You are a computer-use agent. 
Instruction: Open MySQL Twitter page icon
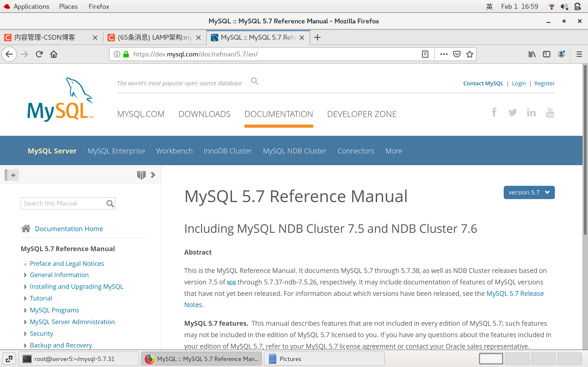(x=513, y=113)
